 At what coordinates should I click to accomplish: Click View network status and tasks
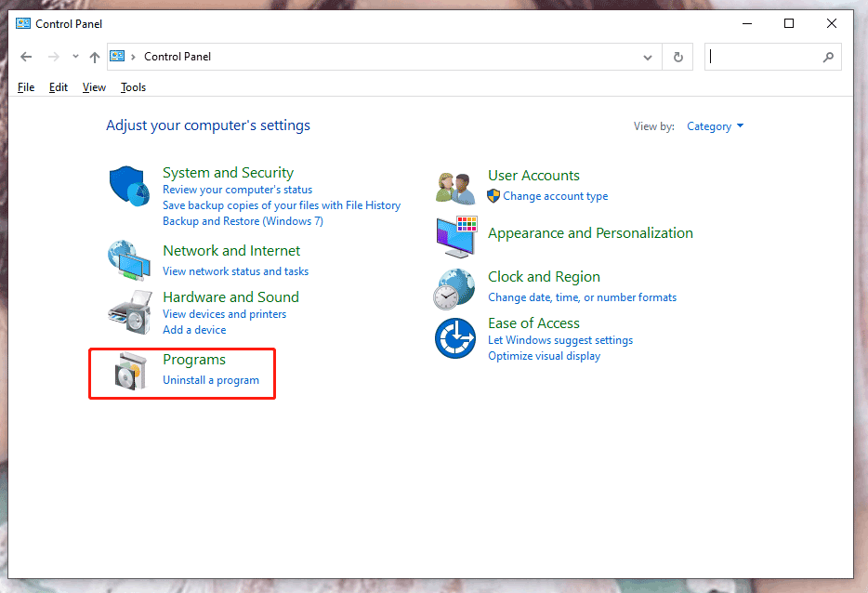tap(236, 271)
